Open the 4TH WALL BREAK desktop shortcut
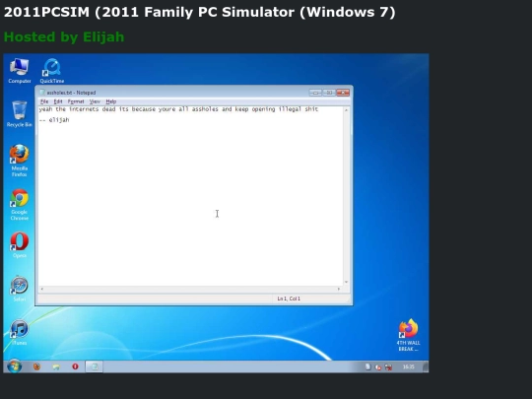 408,335
